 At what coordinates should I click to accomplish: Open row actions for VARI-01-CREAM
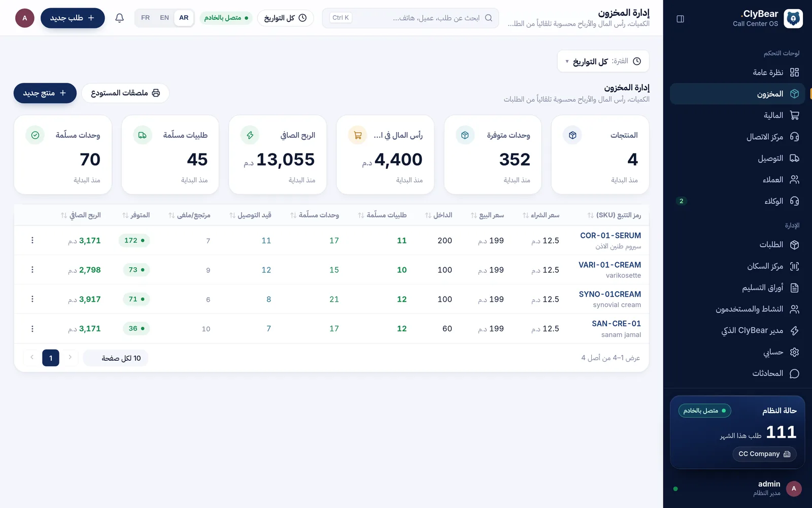pos(32,270)
